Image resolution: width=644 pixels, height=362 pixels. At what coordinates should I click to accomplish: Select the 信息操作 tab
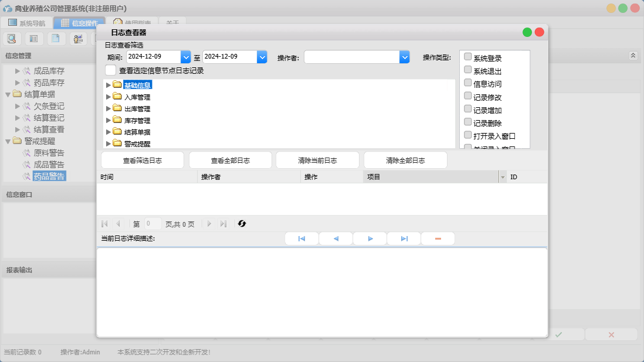pos(79,23)
